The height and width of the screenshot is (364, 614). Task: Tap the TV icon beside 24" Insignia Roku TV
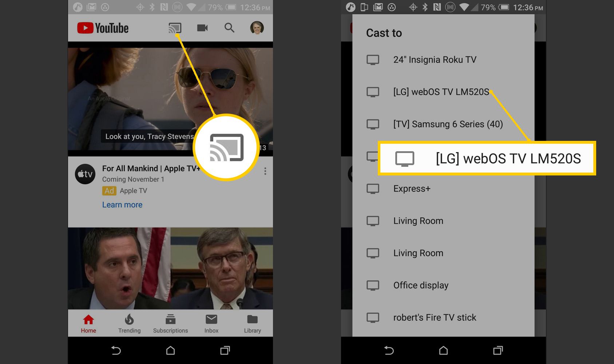(x=373, y=60)
